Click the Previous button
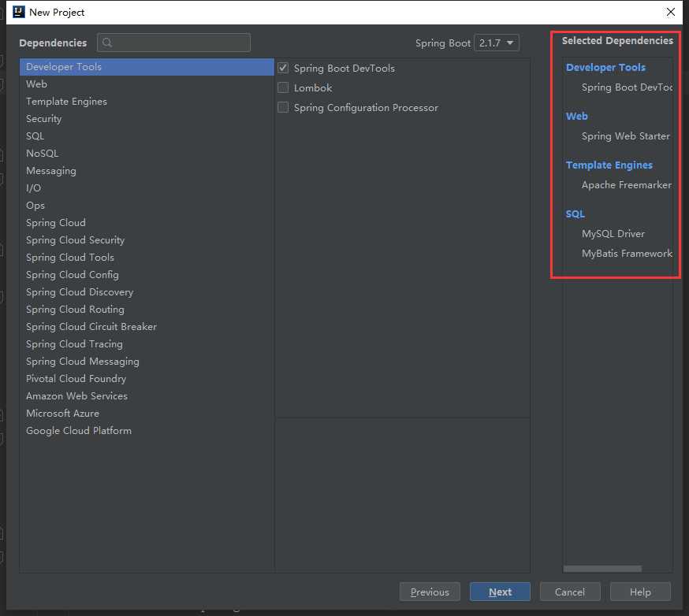689x616 pixels. pos(430,592)
